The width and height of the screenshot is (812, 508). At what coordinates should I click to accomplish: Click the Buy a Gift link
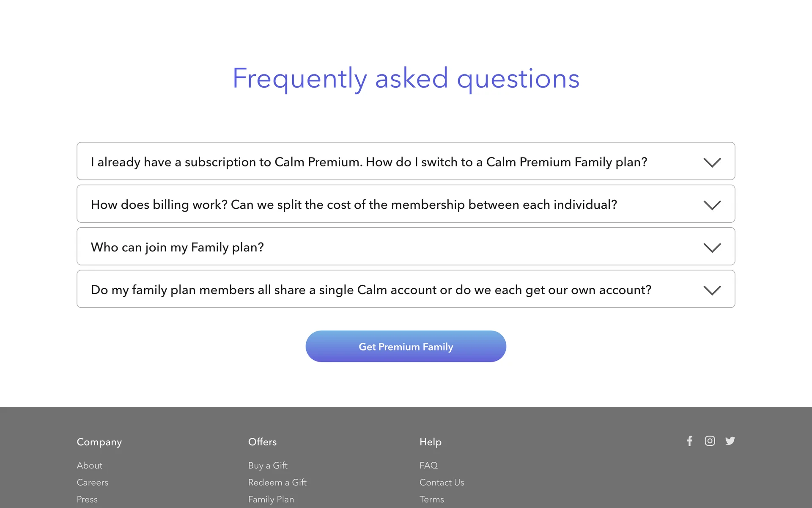[268, 465]
